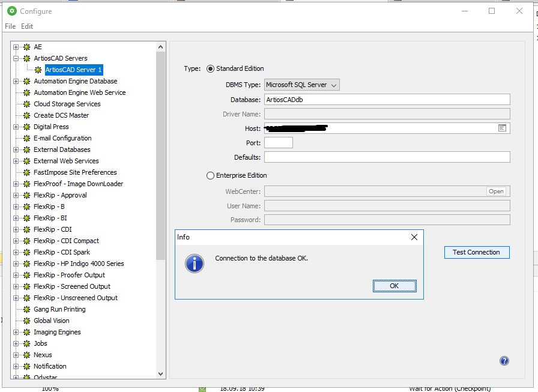Select FlexRip - Proofer Output in tree
Viewport: 538px width, 392px height.
point(69,275)
